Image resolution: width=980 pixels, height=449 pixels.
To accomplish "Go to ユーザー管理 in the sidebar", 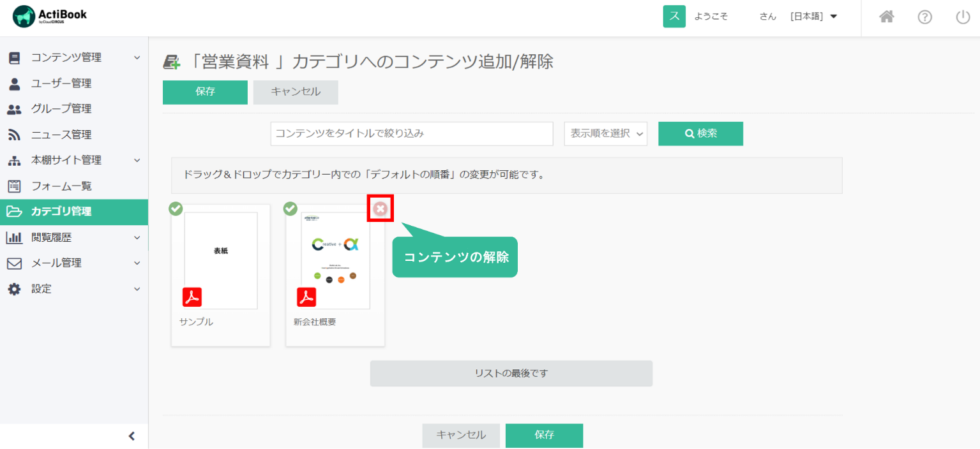I will click(x=61, y=84).
